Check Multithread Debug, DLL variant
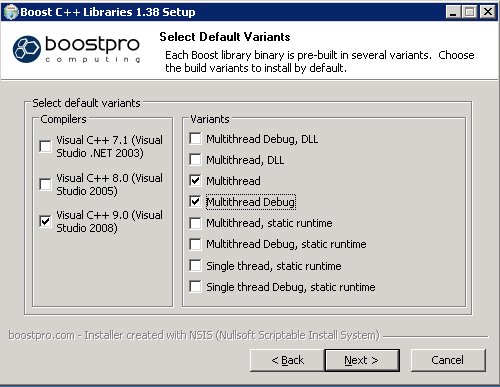500x387 pixels. (x=195, y=139)
